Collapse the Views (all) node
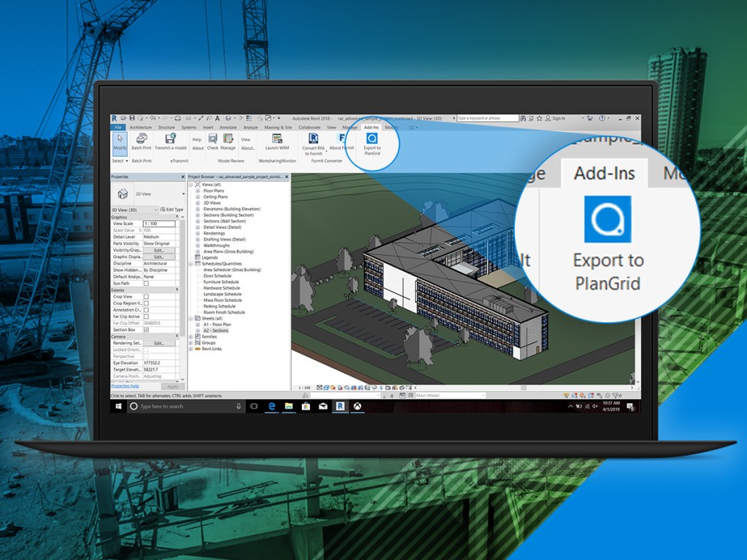The image size is (747, 560). (191, 184)
